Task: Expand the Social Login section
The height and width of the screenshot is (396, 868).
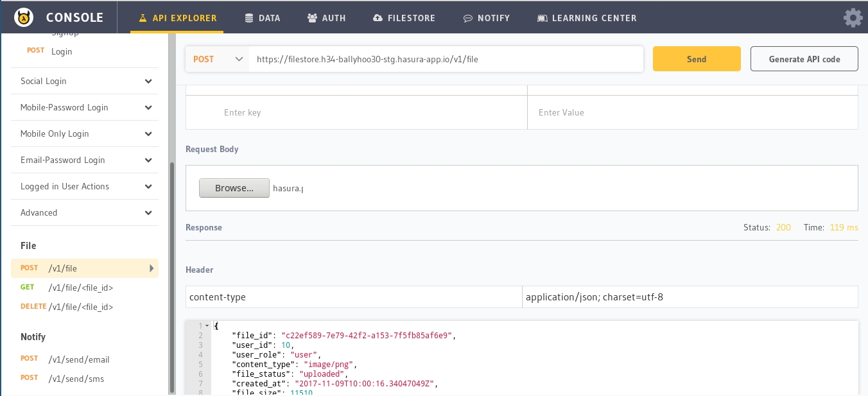Action: click(85, 81)
